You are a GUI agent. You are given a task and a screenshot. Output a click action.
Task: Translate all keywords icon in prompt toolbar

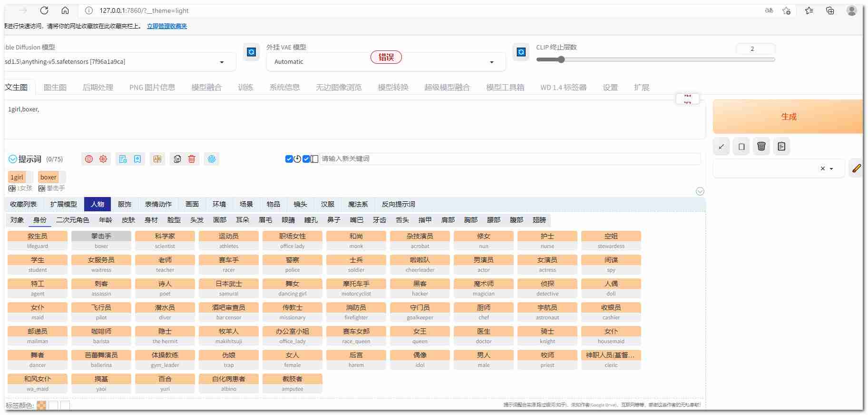click(x=157, y=159)
